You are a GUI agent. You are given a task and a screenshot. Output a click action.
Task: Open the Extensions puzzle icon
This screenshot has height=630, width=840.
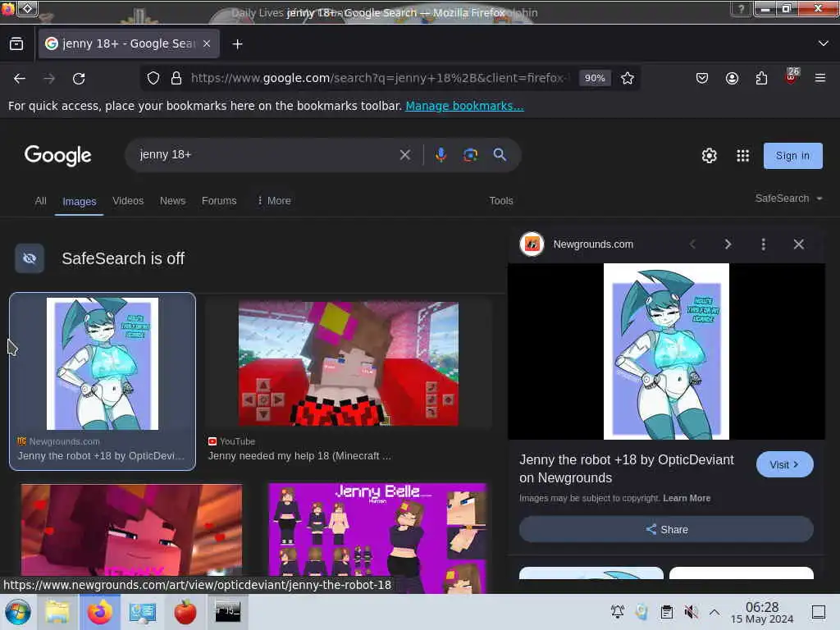click(x=761, y=78)
